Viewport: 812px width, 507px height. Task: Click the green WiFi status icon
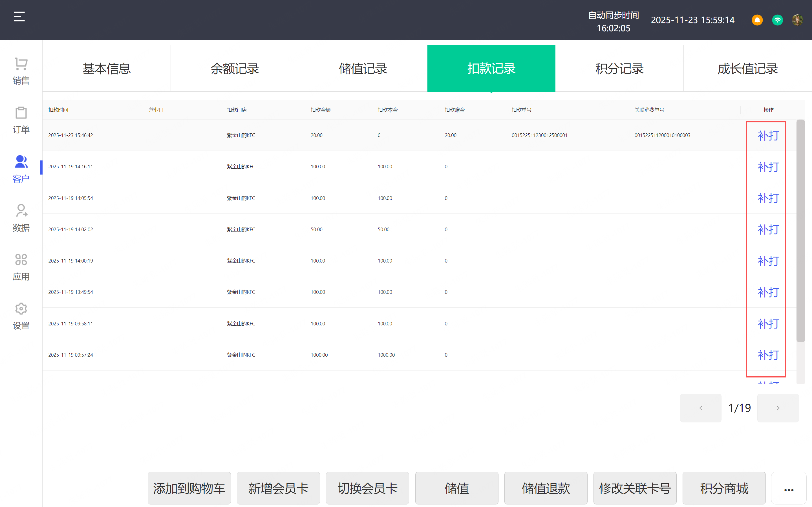pos(777,20)
